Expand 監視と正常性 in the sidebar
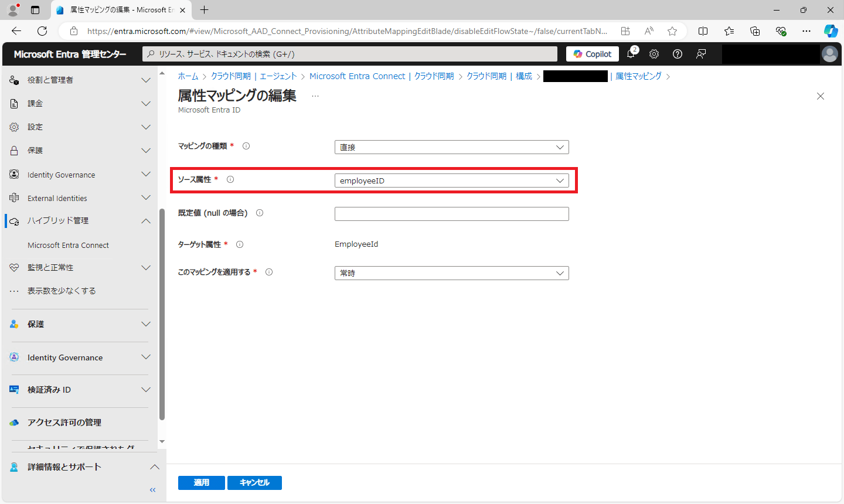Viewport: 844px width, 504px height. pos(80,267)
